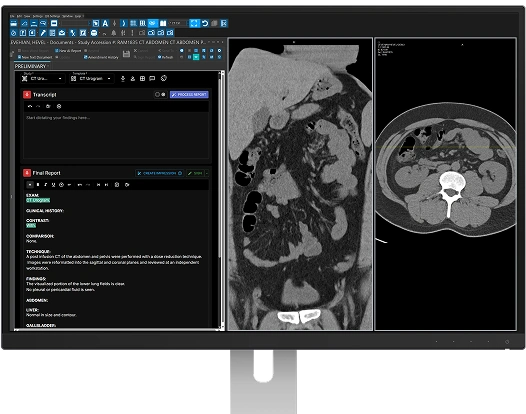Screen dimensions: 526x414
Task: Click the microphone icon beside Template dropdown
Action: tap(123, 79)
